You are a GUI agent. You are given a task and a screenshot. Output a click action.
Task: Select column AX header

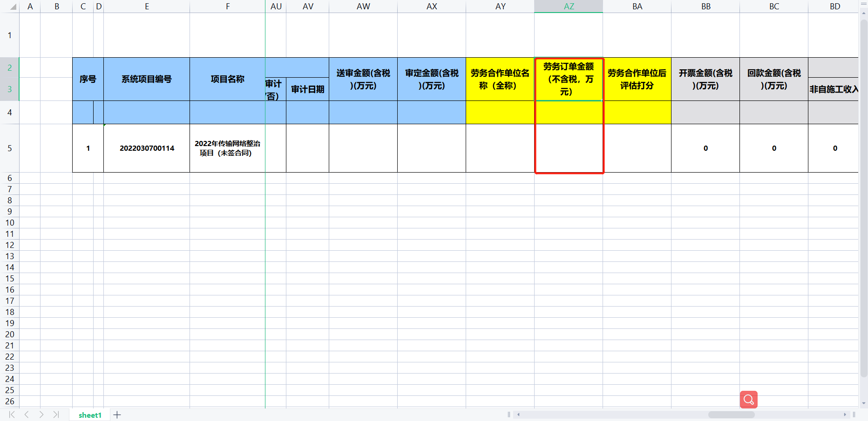pyautogui.click(x=432, y=7)
